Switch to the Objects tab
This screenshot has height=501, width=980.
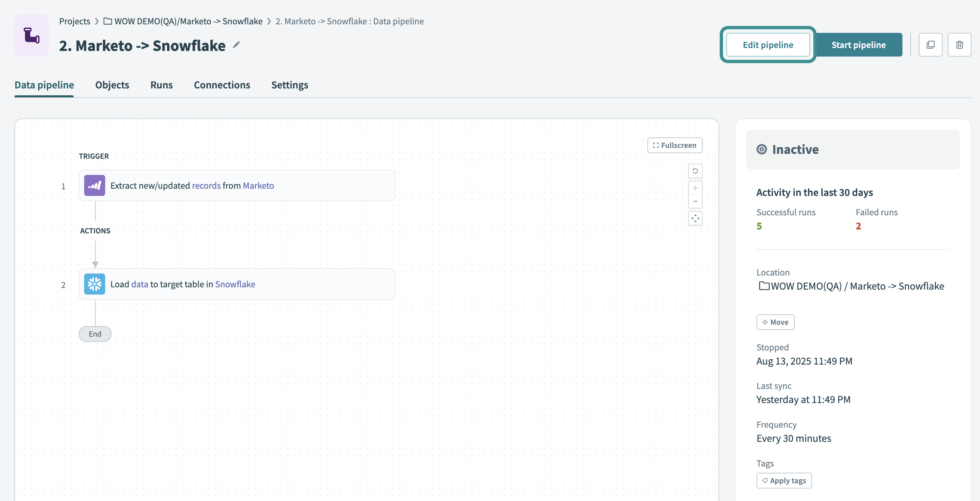112,85
